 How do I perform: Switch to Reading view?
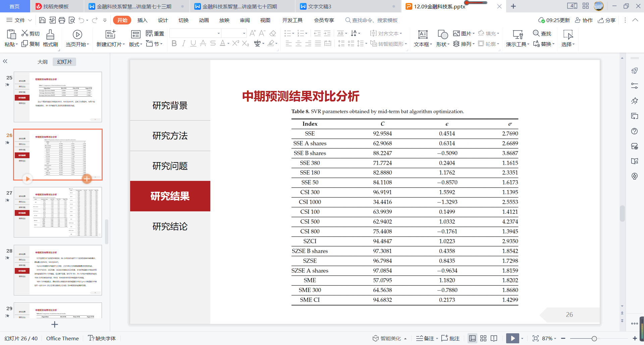coord(494,338)
